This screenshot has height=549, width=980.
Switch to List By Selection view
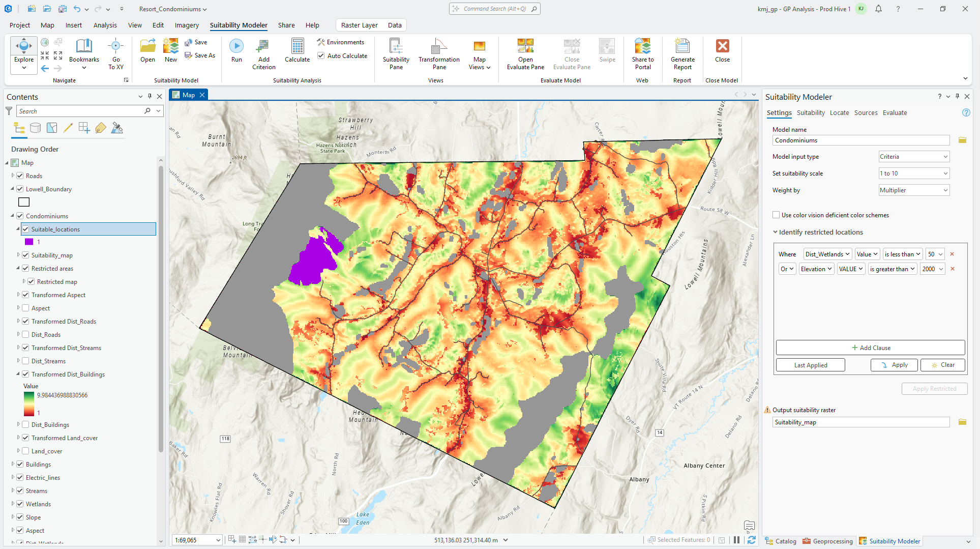point(52,128)
